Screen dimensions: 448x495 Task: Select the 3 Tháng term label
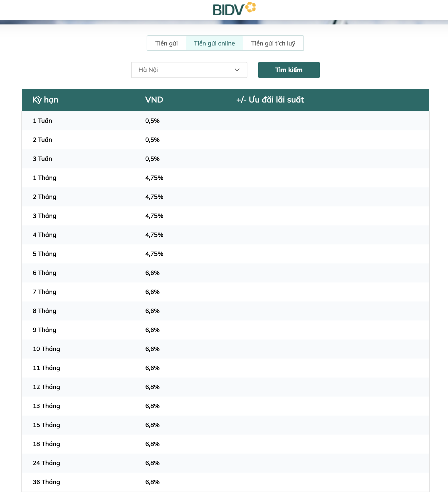pos(44,216)
